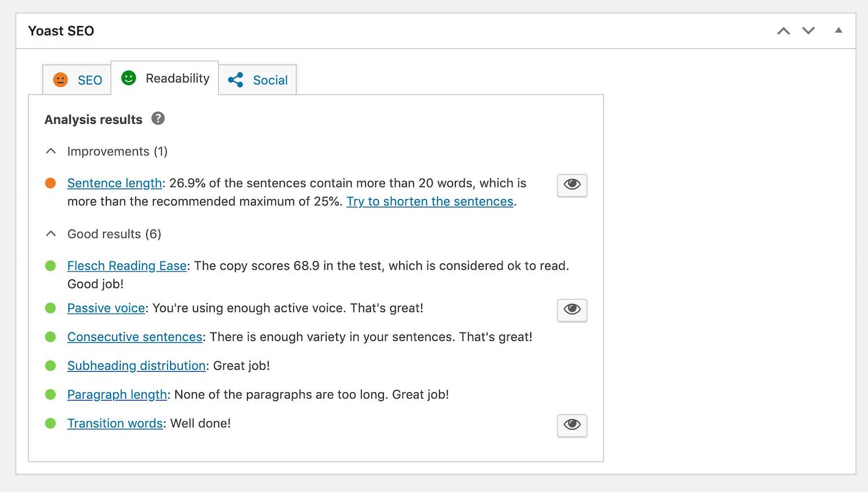Switch to the Social tab
Screen dimensions: 868x492
270,80
